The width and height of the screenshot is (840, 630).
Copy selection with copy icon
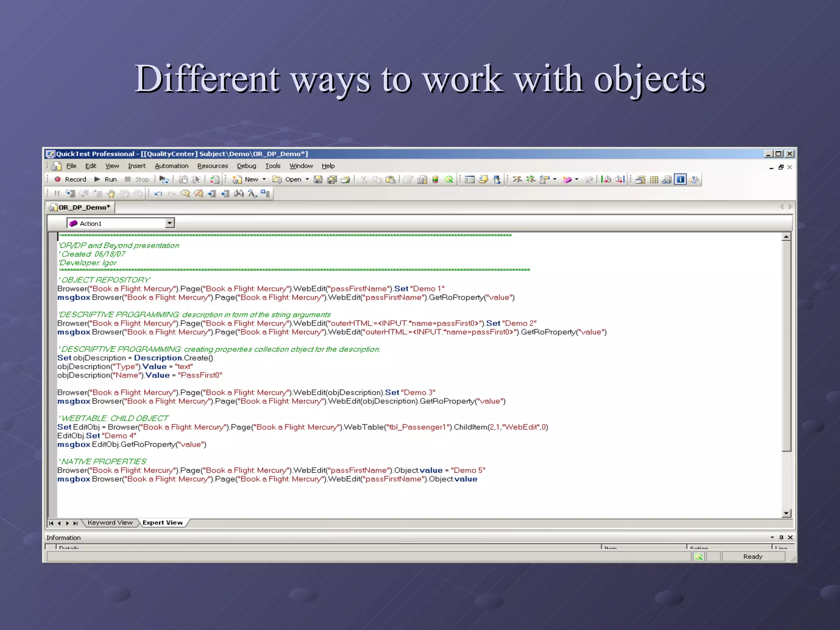377,179
